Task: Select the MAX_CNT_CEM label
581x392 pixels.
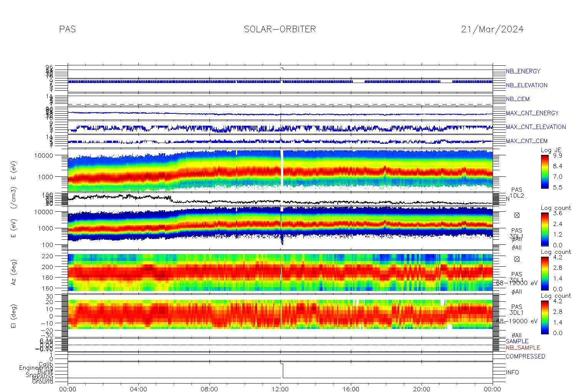Action: tap(526, 141)
